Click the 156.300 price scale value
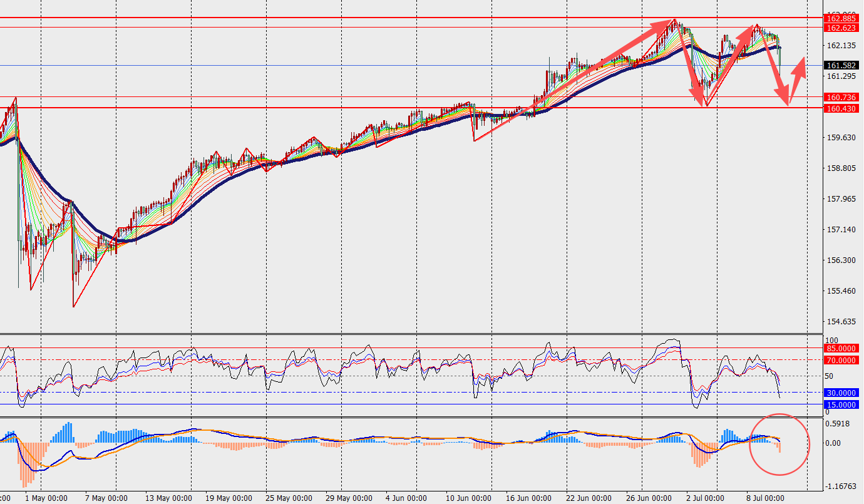 pos(841,260)
